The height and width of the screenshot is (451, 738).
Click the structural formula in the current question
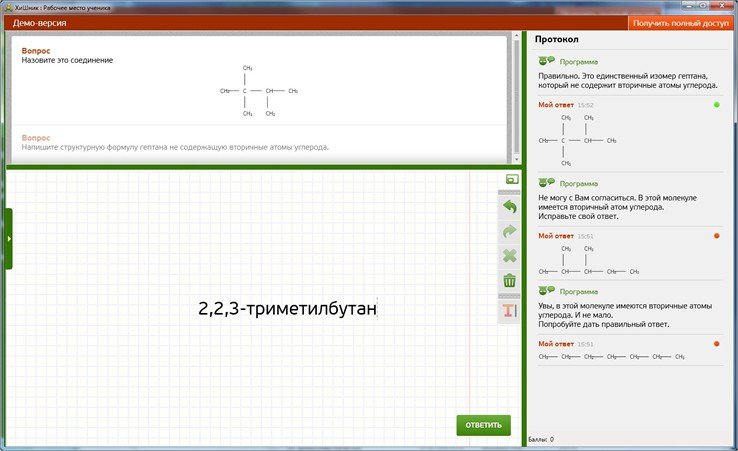click(x=259, y=91)
